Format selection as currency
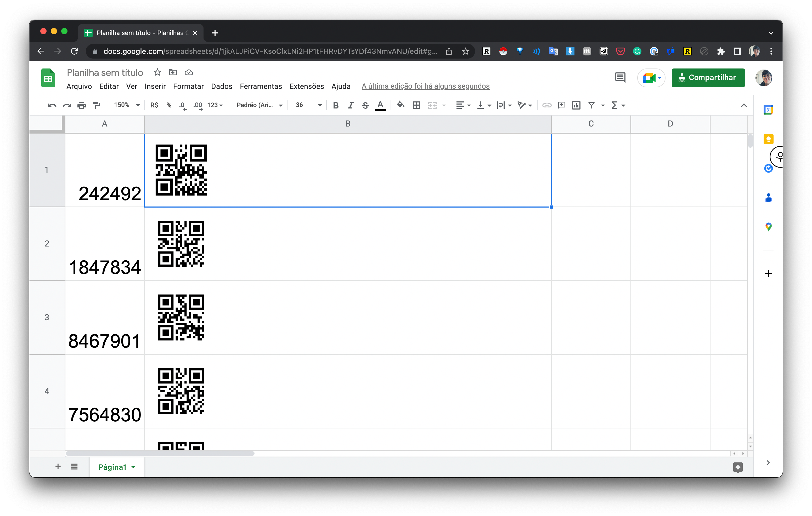812x516 pixels. click(154, 105)
